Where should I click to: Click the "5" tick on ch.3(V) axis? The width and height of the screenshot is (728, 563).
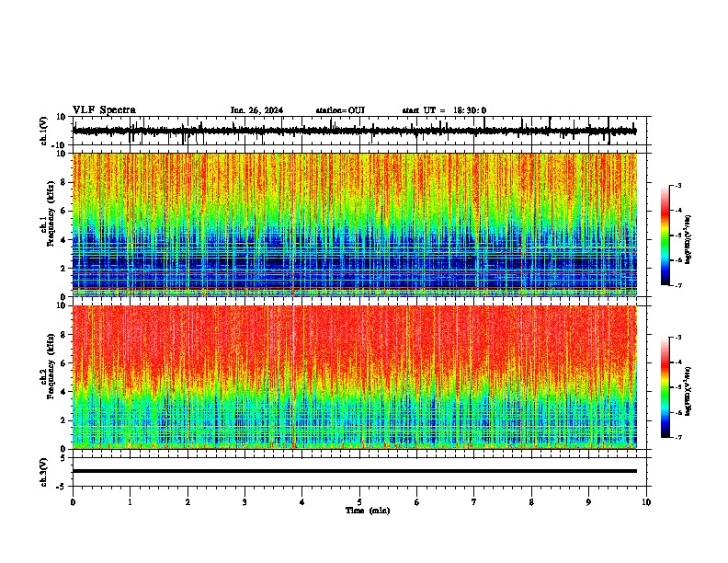63,457
